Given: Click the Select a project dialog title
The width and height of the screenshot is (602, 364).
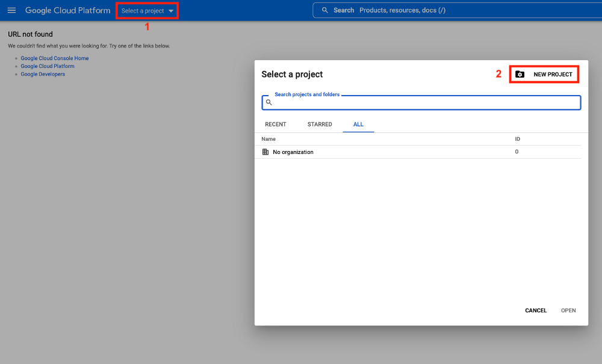Looking at the screenshot, I should (292, 75).
